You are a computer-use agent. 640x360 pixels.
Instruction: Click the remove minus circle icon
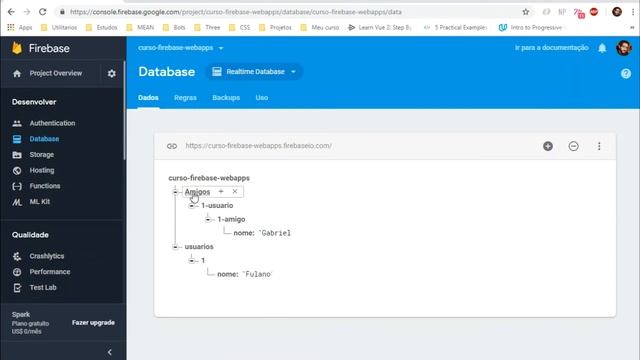pos(573,146)
